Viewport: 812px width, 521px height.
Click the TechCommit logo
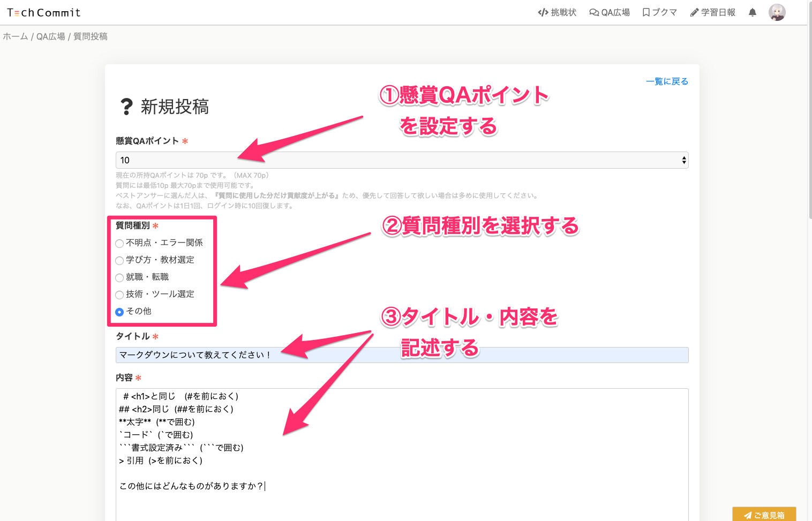pos(43,12)
